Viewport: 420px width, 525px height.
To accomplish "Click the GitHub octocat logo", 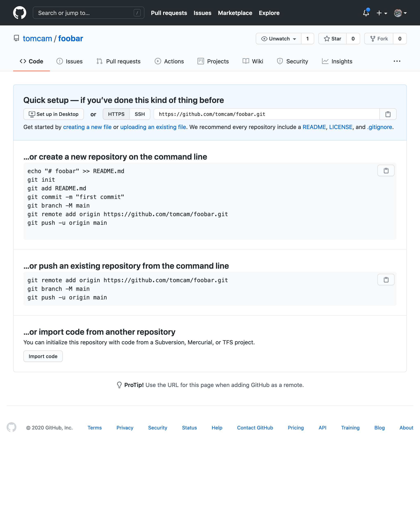I will (x=19, y=13).
